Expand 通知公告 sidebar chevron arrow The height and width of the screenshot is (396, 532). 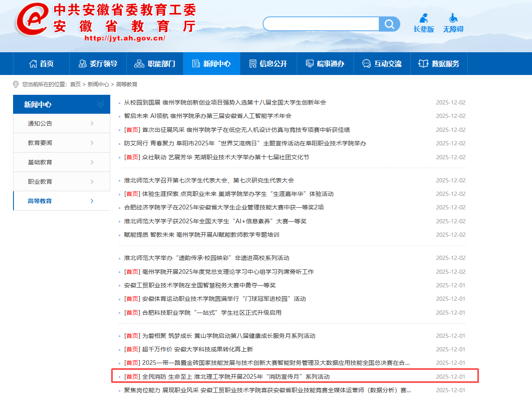tap(92, 123)
